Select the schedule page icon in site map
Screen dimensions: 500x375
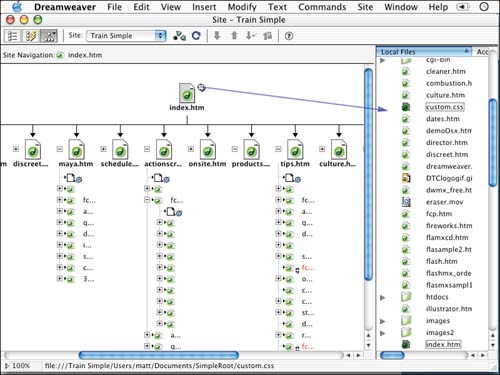120,149
